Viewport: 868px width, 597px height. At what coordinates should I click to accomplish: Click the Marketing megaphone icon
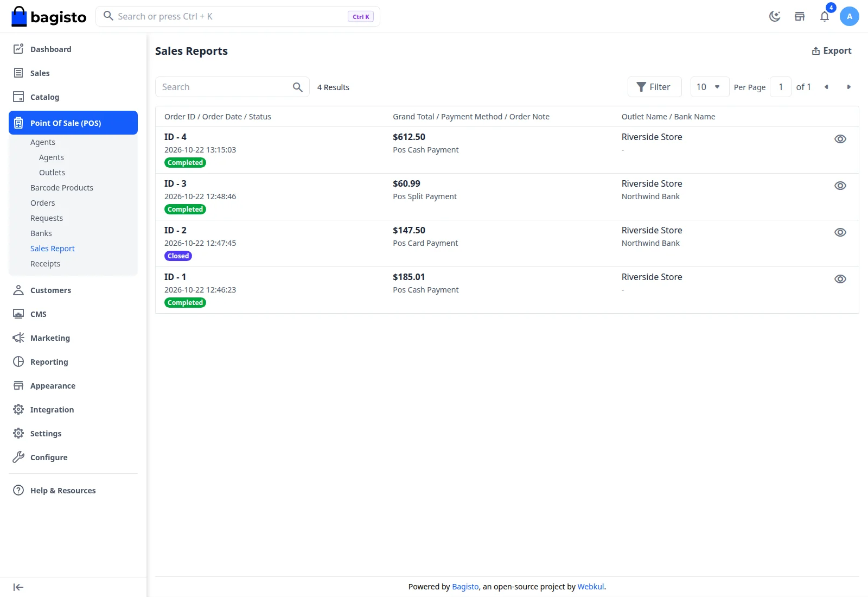click(x=18, y=338)
